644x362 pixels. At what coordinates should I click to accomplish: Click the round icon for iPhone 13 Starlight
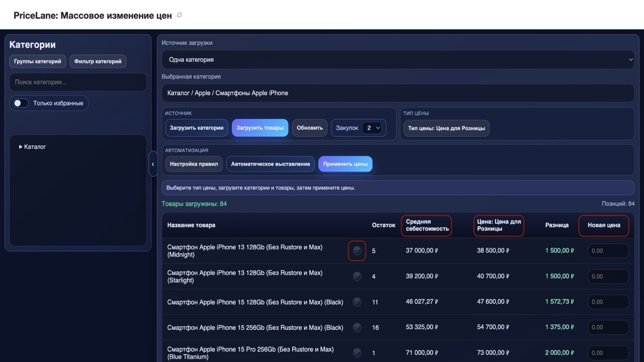pyautogui.click(x=357, y=277)
